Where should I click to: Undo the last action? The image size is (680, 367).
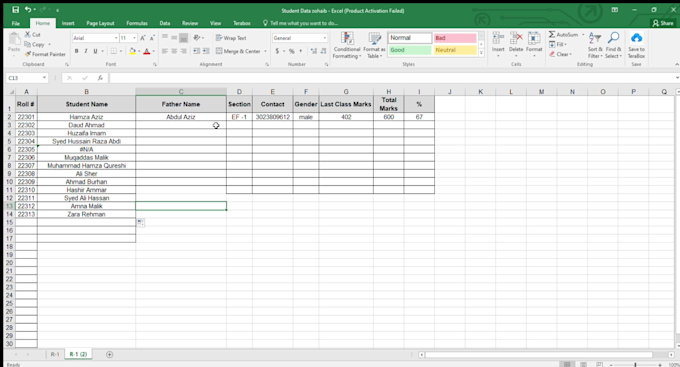coord(28,10)
